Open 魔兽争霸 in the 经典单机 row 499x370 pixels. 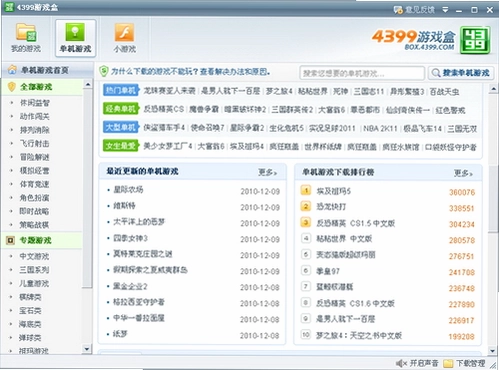click(x=204, y=109)
